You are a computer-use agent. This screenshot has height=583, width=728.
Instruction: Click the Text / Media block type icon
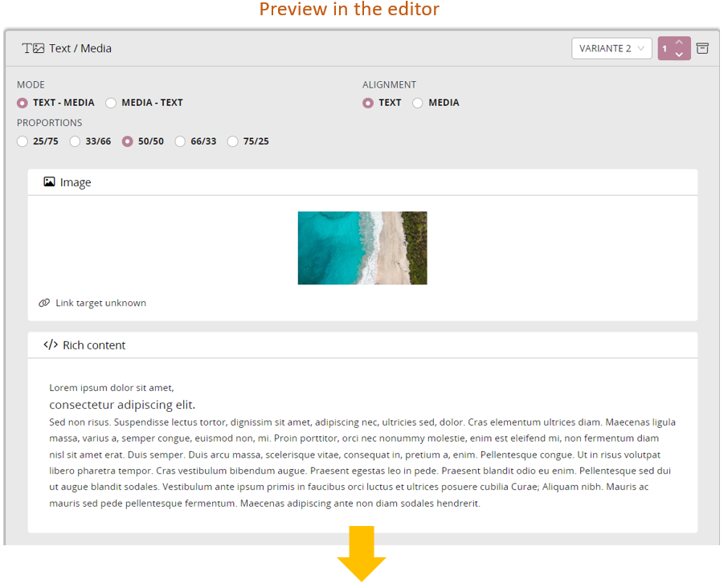tap(33, 48)
